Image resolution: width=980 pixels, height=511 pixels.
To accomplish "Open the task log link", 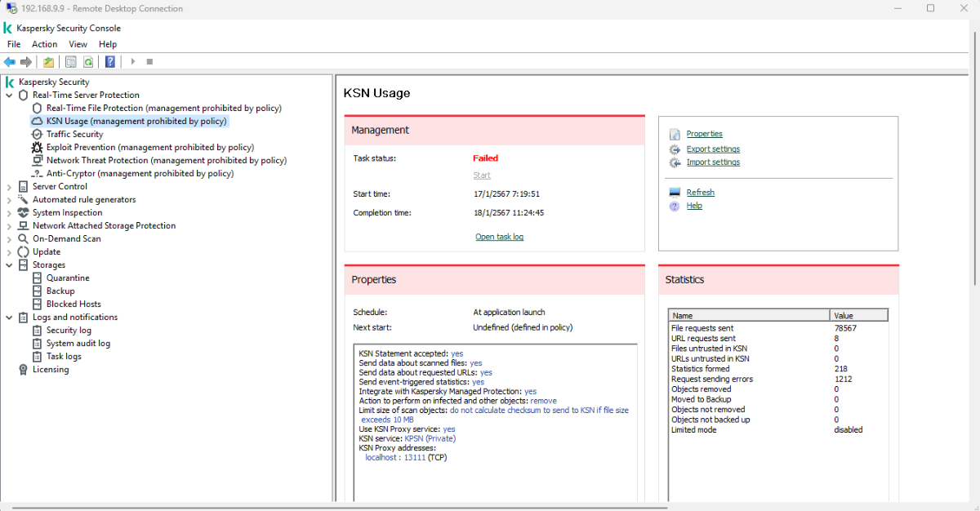I will pos(499,237).
